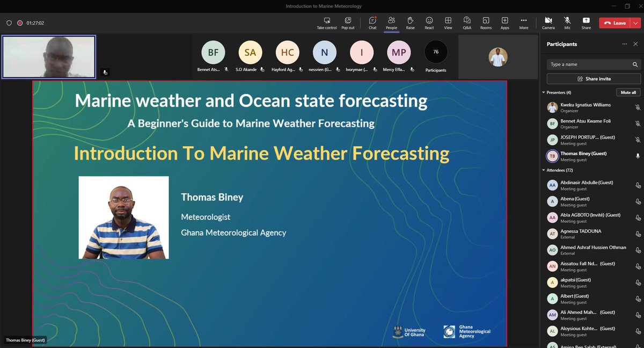Click Ahmed Ashraf Hussien Othman mic icon
Image resolution: width=644 pixels, height=348 pixels.
[638, 250]
